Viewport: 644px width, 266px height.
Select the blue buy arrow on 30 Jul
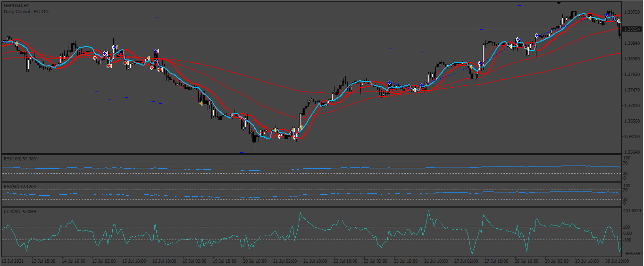607,15
